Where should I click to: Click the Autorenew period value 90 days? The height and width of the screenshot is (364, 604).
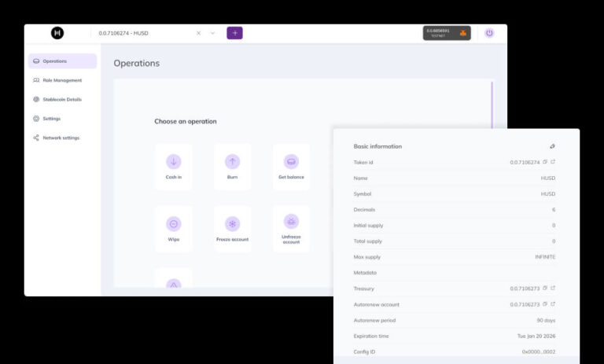546,321
